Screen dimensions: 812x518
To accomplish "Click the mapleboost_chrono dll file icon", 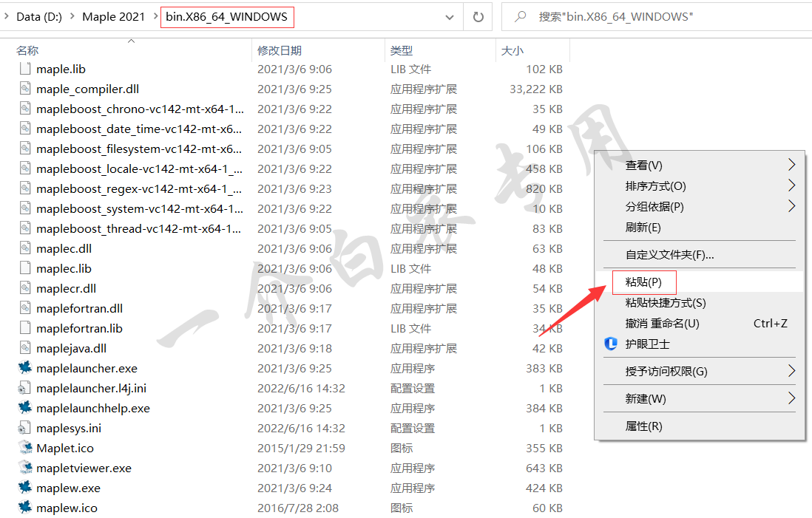I will pos(25,109).
